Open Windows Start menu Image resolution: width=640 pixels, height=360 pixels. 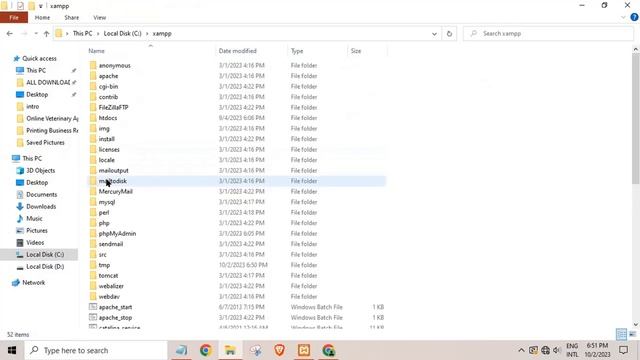[12, 350]
